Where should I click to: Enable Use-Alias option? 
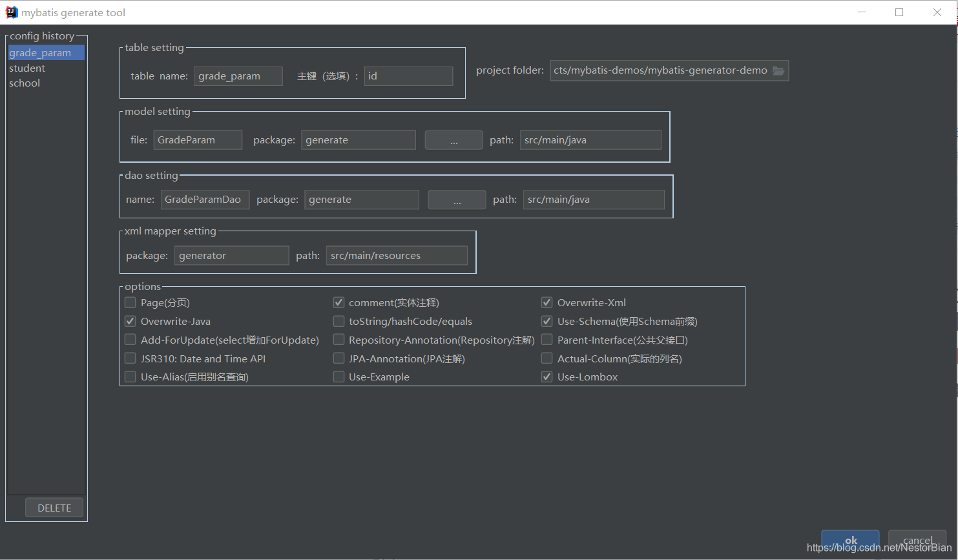point(130,377)
